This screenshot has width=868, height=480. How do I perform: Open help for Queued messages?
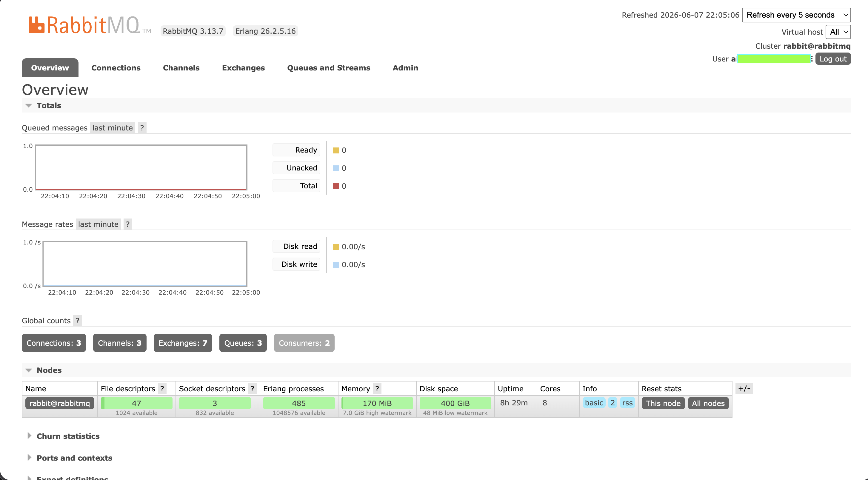point(142,128)
